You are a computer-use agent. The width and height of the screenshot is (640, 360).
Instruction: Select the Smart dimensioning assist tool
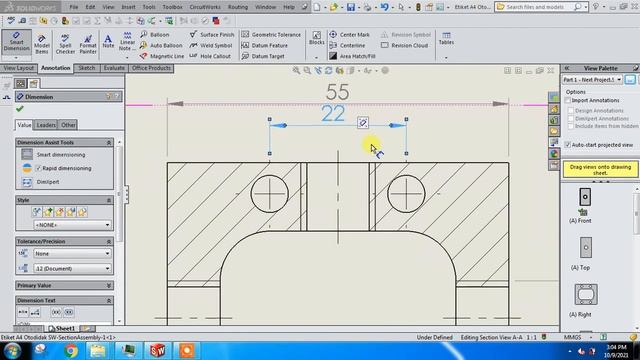click(53, 155)
